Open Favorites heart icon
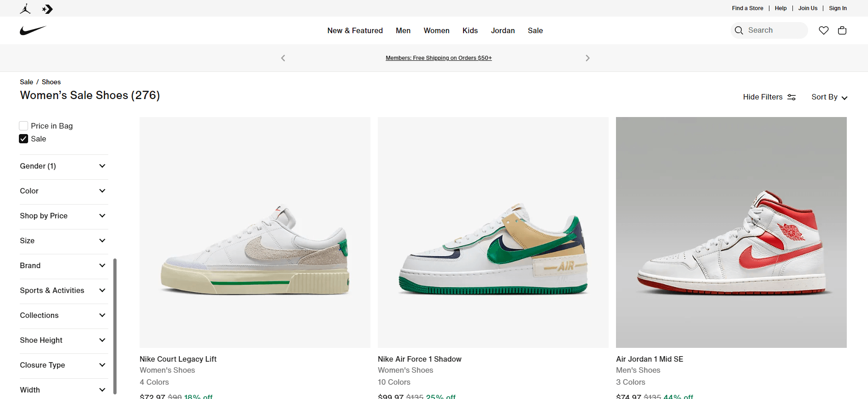 824,30
